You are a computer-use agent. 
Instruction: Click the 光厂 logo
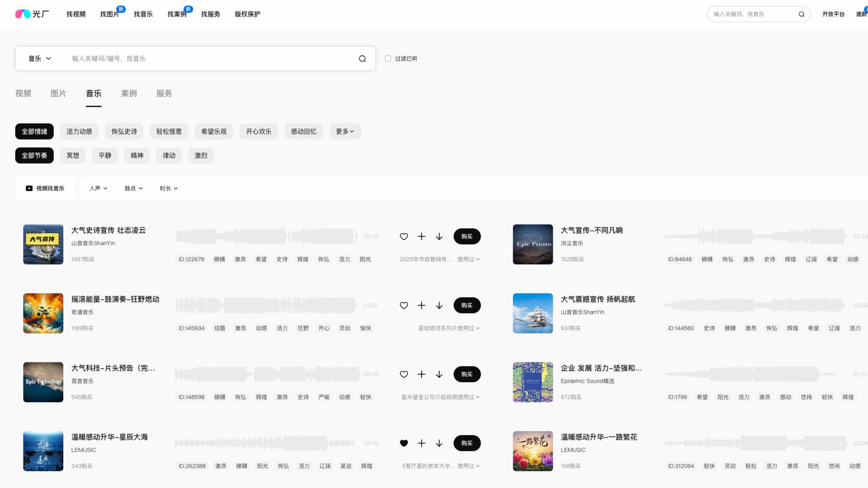pos(32,14)
